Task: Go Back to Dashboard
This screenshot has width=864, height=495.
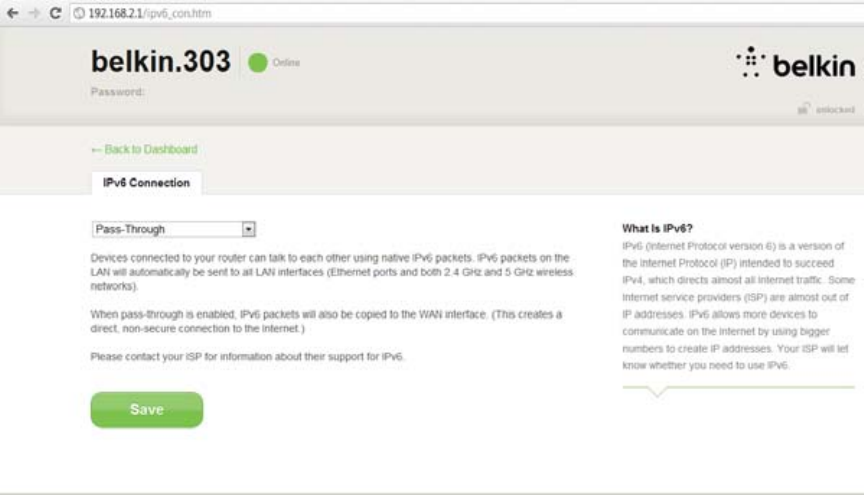Action: (x=150, y=149)
